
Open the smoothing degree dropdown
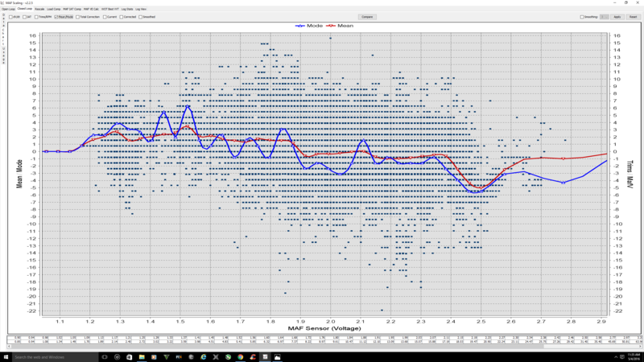pyautogui.click(x=605, y=16)
